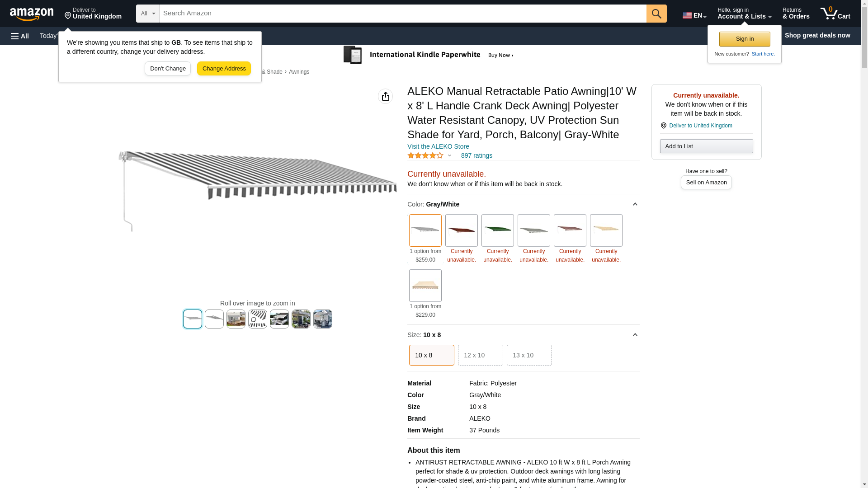Collapse the Color options section
The image size is (868, 488).
[635, 204]
